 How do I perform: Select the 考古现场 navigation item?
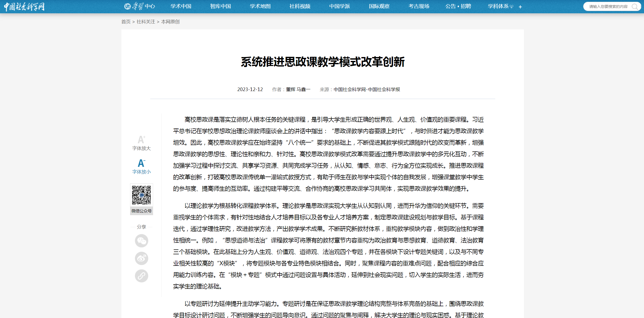[x=419, y=6]
